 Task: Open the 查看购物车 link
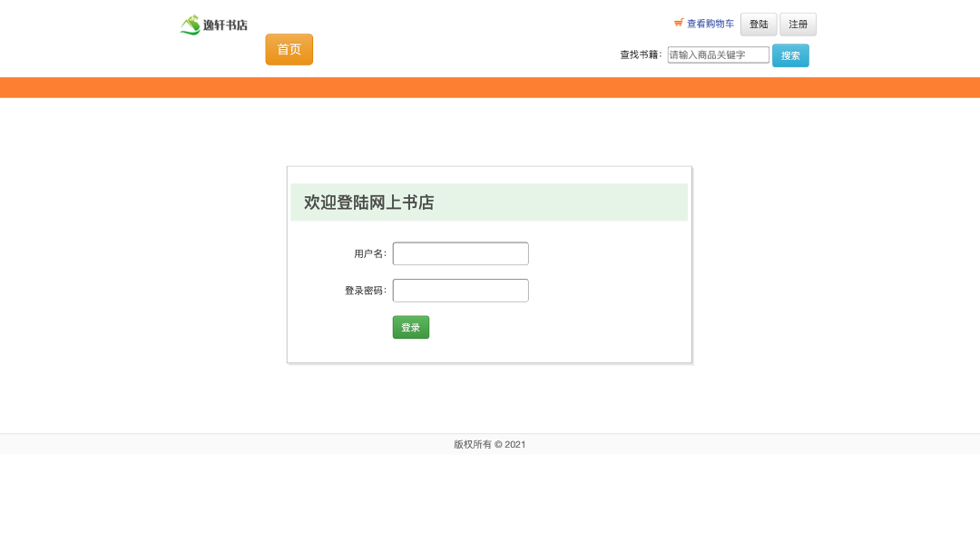click(x=710, y=24)
